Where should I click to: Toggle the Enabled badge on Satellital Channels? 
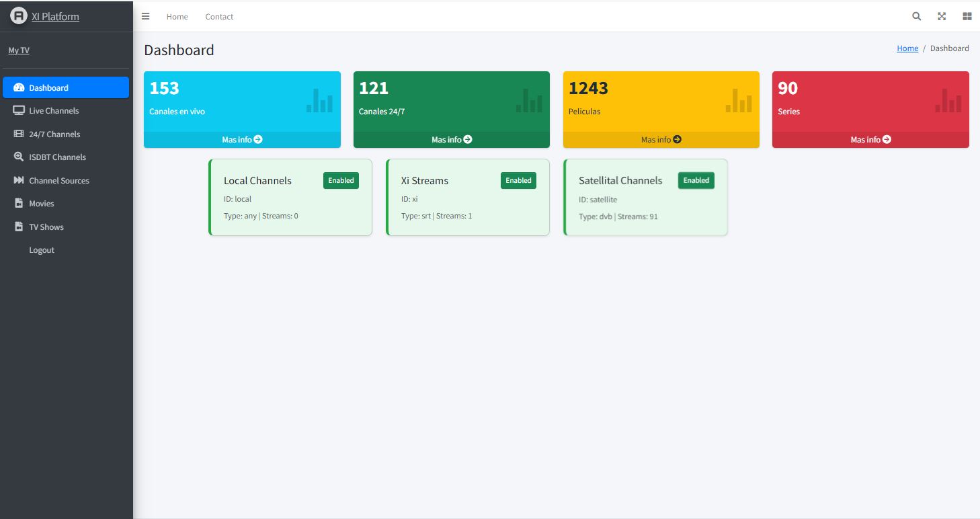coord(696,180)
